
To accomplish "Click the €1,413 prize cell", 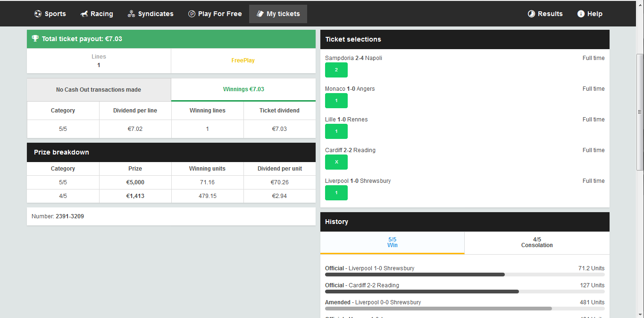I will click(x=135, y=196).
